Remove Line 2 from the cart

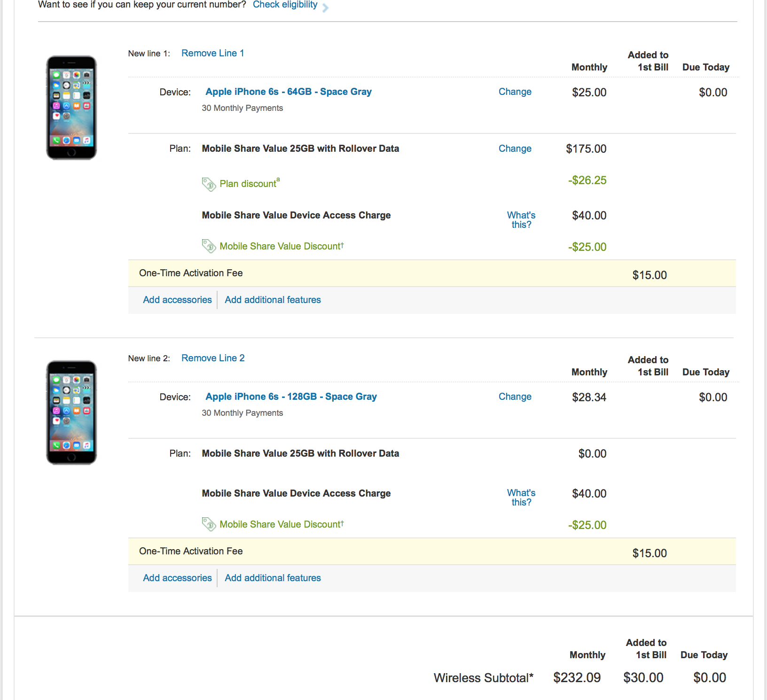213,358
